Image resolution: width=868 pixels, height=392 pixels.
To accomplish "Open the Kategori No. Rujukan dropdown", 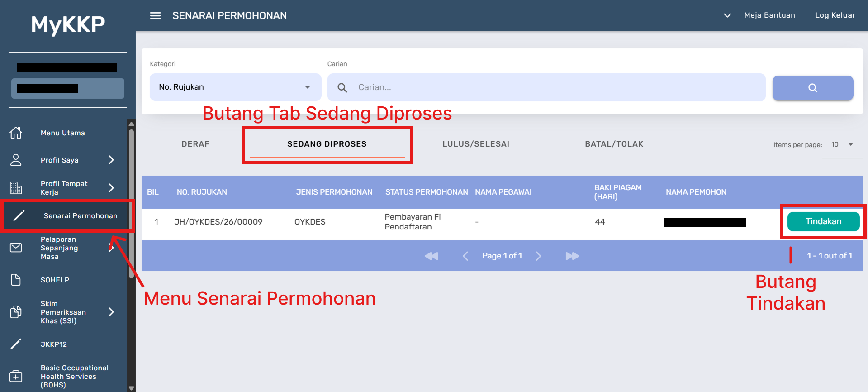I will pos(235,87).
